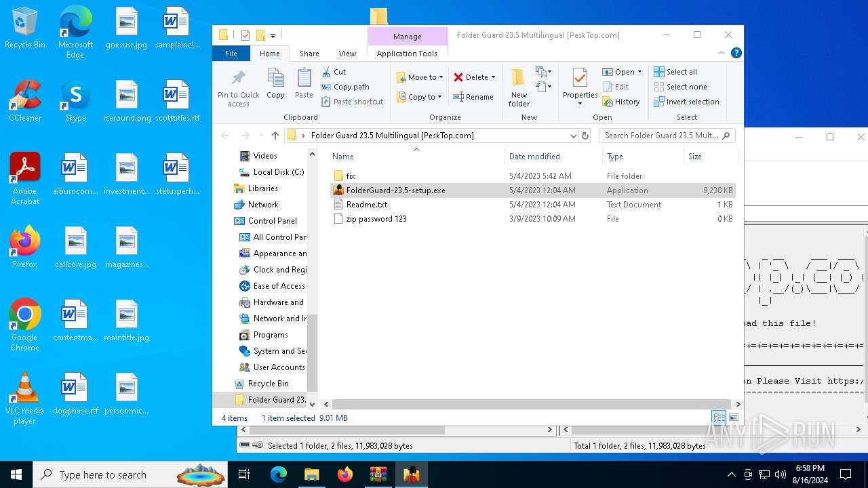Screen dimensions: 868x488
Task: Click Paste shortcut in ribbon
Action: tap(352, 102)
